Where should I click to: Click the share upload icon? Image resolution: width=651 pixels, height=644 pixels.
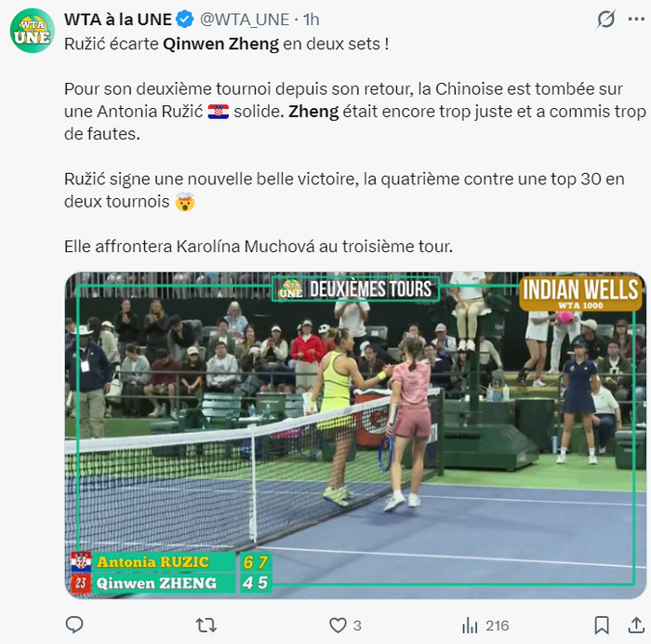pyautogui.click(x=636, y=624)
